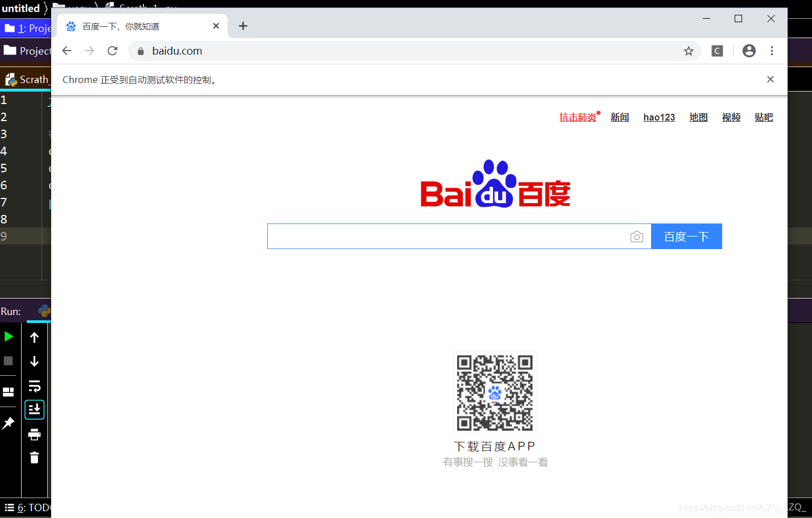
Task: Click the Project view header in PyCharm
Action: click(27, 51)
